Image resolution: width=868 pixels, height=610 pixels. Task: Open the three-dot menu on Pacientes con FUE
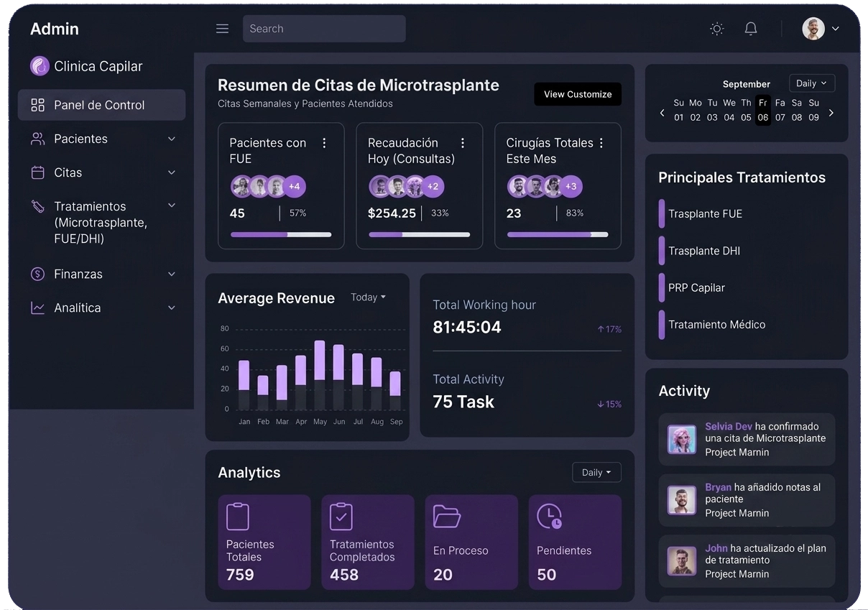[324, 143]
